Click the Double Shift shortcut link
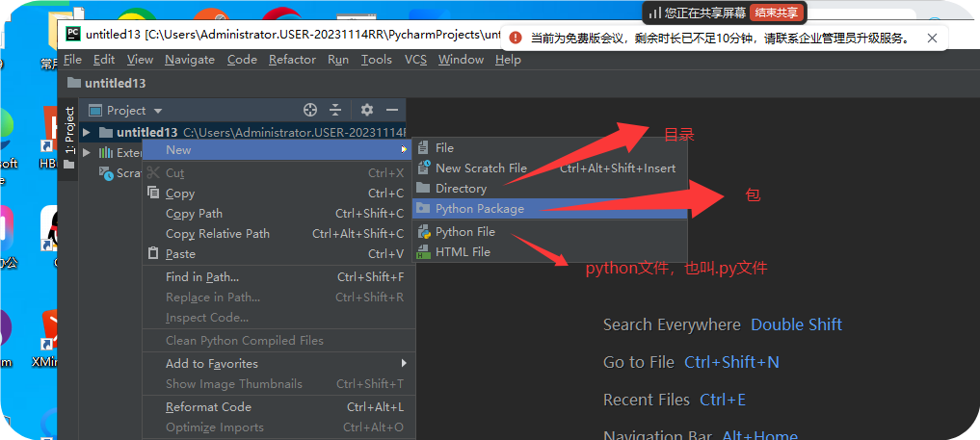This screenshot has width=980, height=440. click(796, 324)
